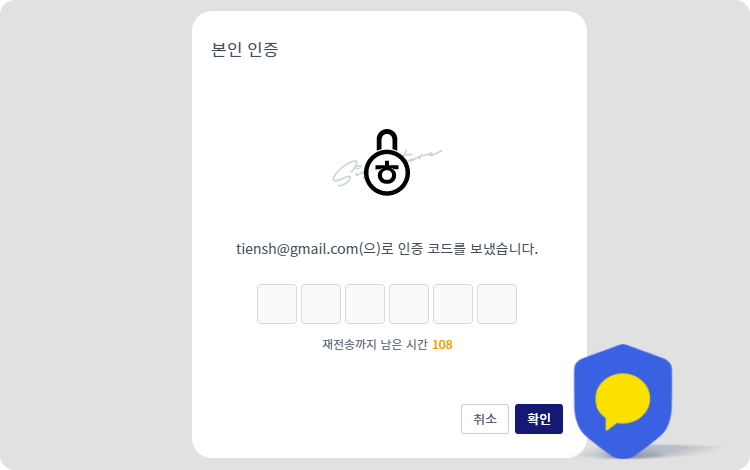Click the shackle loop of the padlock
Viewport: 750px width, 470px height.
click(387, 140)
